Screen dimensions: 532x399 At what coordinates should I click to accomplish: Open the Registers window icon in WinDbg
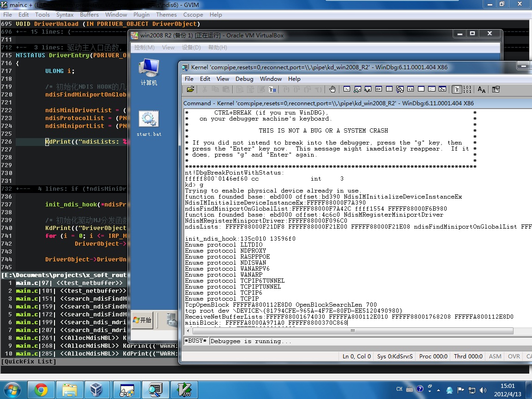(x=379, y=89)
